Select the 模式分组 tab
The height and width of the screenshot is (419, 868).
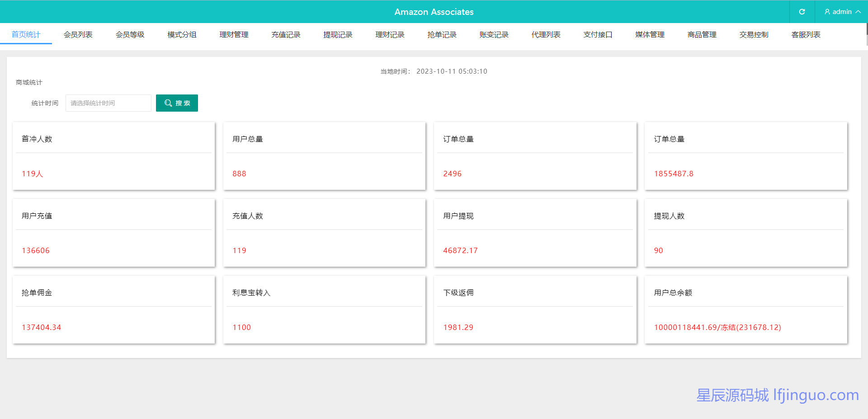[182, 35]
